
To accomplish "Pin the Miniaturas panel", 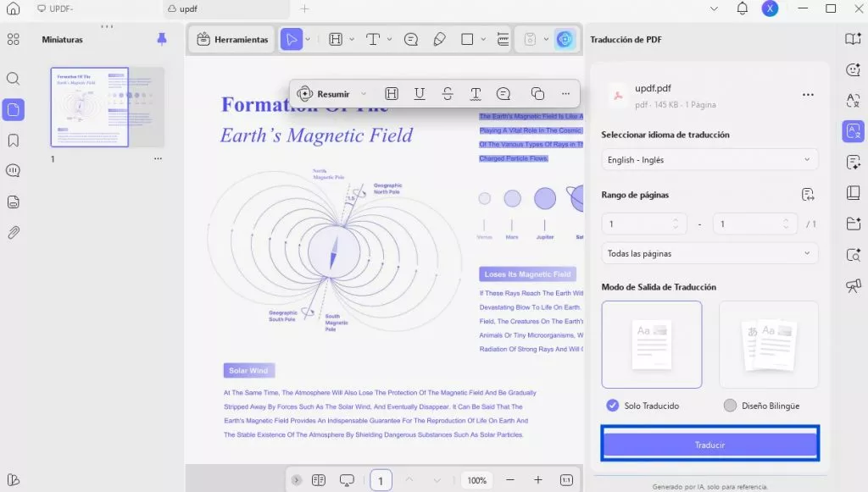I will [x=162, y=39].
